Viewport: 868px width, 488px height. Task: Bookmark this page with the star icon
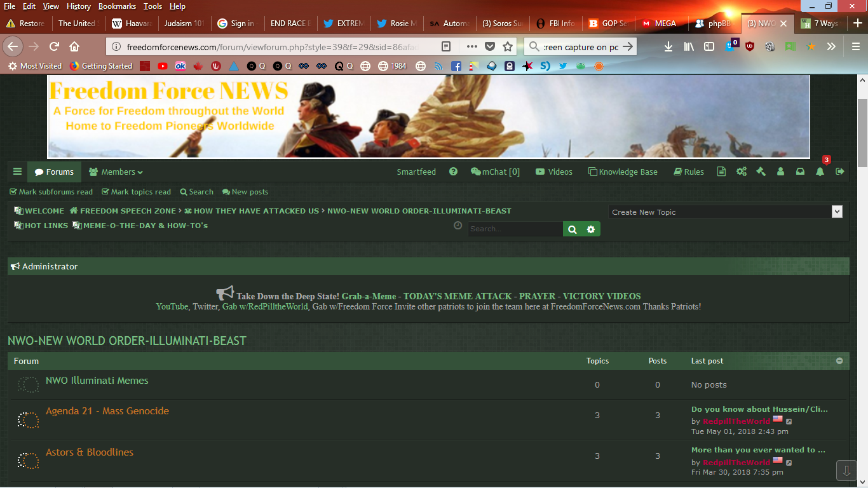coord(508,46)
